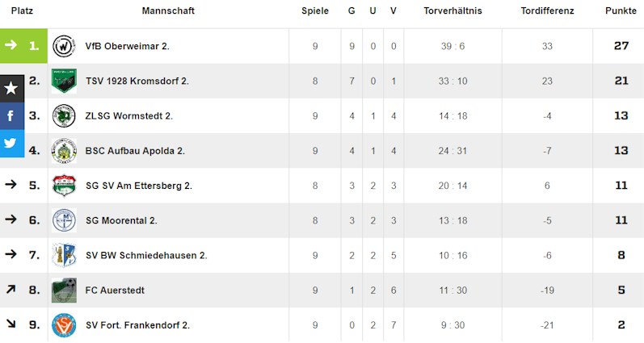Open the TSV 1928 Kromsdorf 2. team page
This screenshot has height=343, width=644.
point(137,81)
